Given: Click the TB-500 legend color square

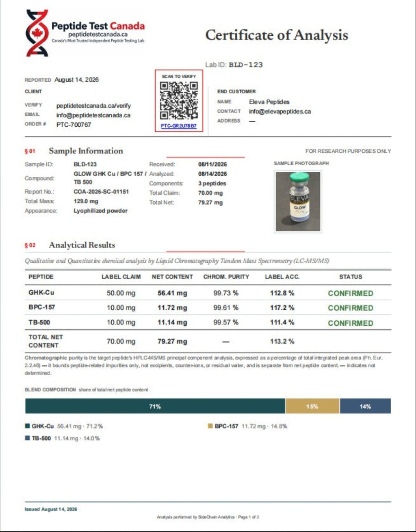Looking at the screenshot, I should pos(27,438).
